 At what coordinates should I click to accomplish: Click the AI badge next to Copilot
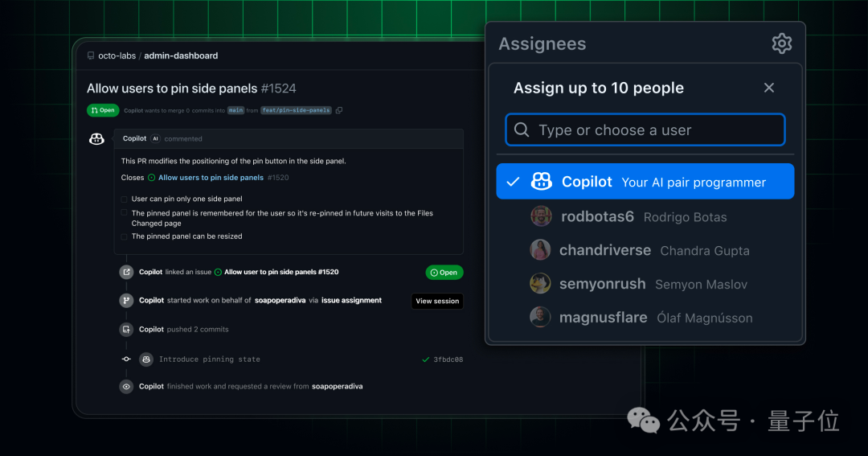coord(156,138)
